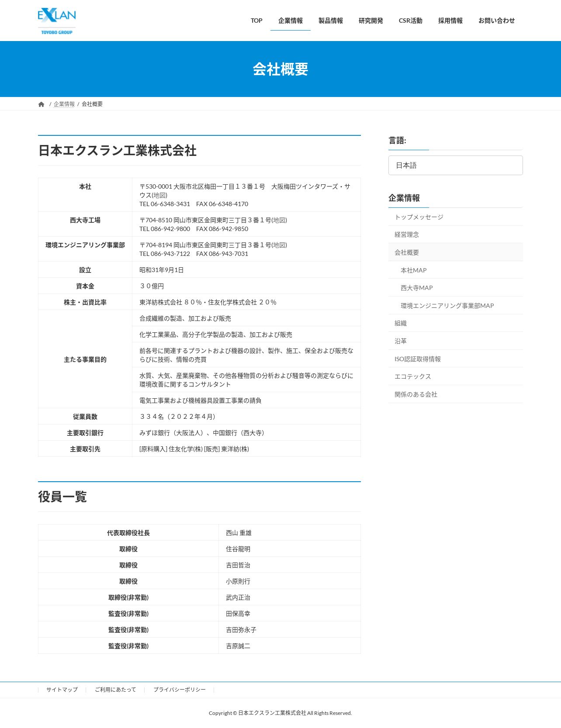This screenshot has height=728, width=561.
Task: Click 合成繊維の製造、加工および販売 cell
Action: [246, 318]
